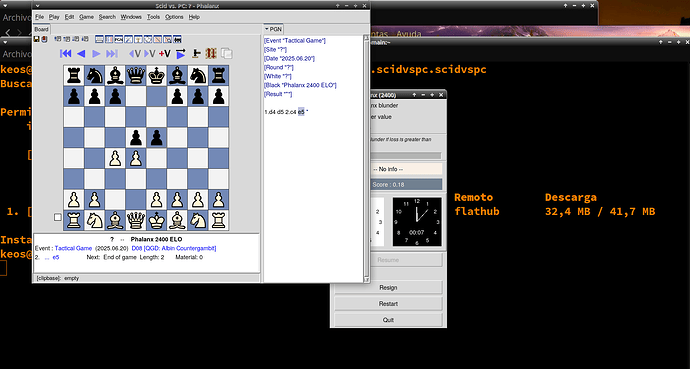Open the Search menu
This screenshot has width=690, height=369.
(107, 17)
